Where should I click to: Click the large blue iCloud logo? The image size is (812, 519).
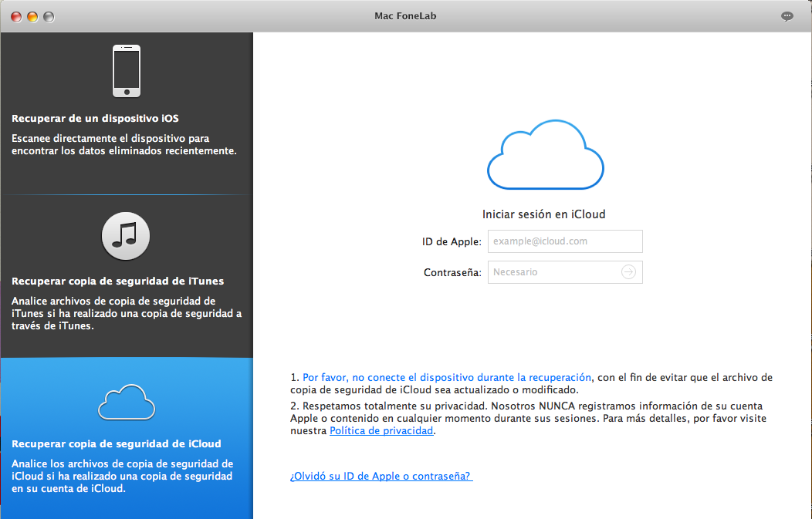545,155
